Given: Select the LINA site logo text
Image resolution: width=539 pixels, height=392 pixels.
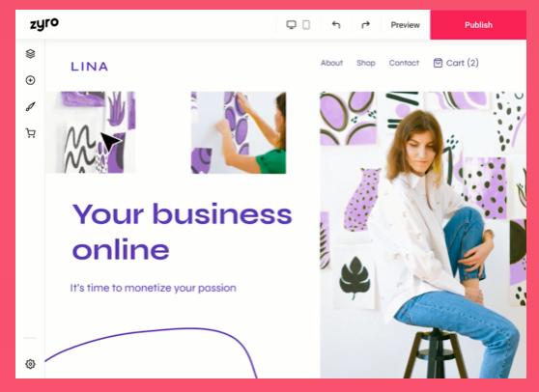Looking at the screenshot, I should [x=90, y=67].
